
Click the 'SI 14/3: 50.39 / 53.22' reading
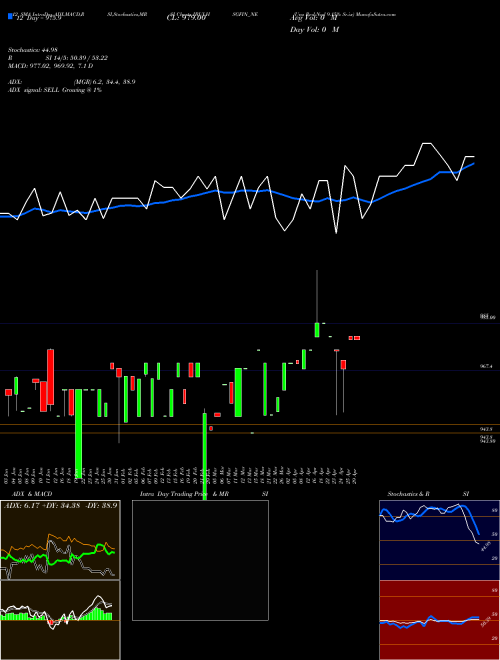(77, 58)
